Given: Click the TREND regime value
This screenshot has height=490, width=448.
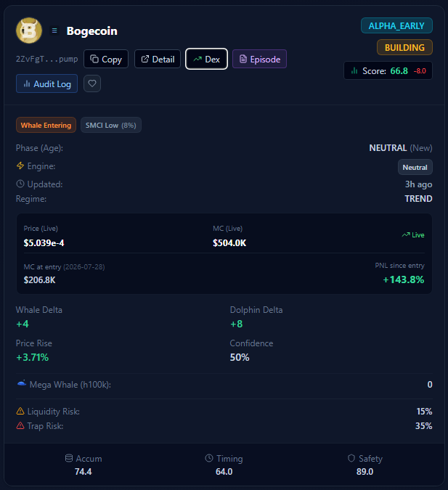Looking at the screenshot, I should pyautogui.click(x=419, y=199).
